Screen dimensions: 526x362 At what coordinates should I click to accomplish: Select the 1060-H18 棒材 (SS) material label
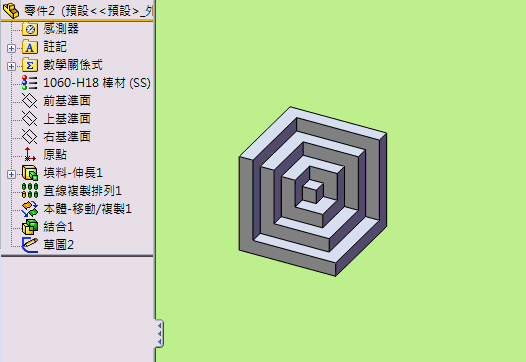[x=97, y=83]
